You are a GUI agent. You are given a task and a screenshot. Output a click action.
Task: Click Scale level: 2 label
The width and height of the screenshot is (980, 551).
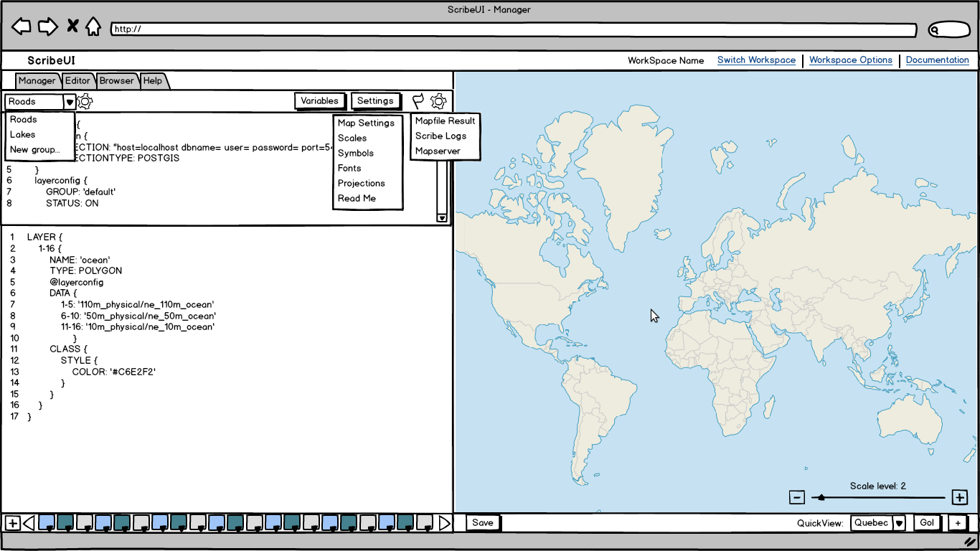point(877,486)
